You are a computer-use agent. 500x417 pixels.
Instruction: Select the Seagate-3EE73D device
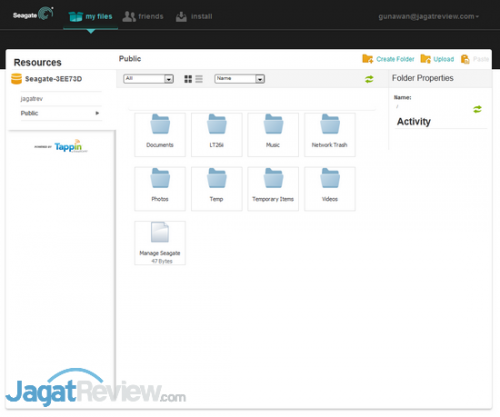[x=47, y=79]
